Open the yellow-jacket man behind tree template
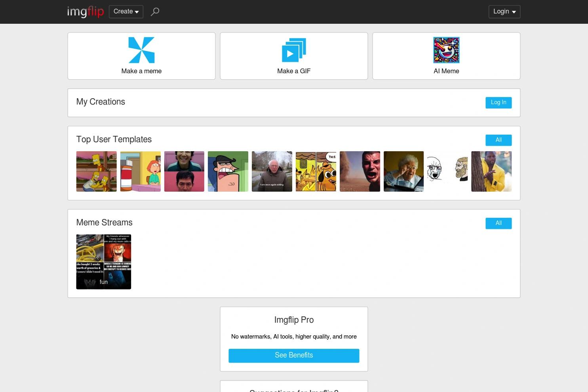 [x=491, y=171]
